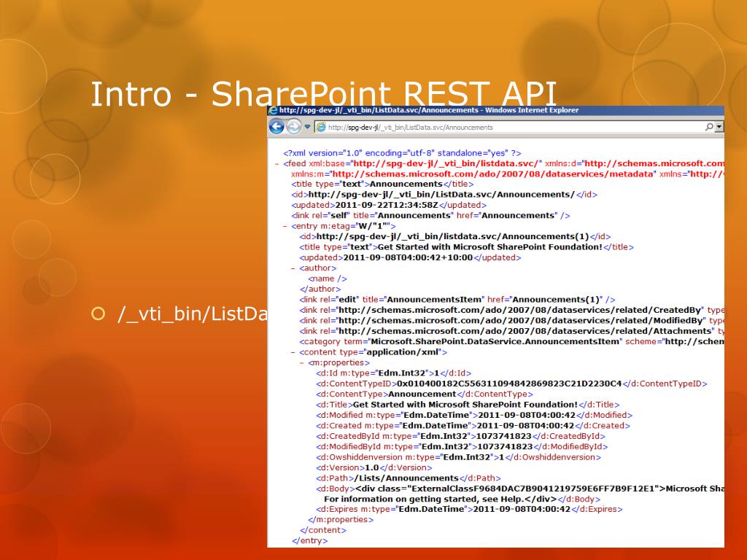
Task: Click the slide title Intro - SharePoint REST API
Action: click(323, 94)
